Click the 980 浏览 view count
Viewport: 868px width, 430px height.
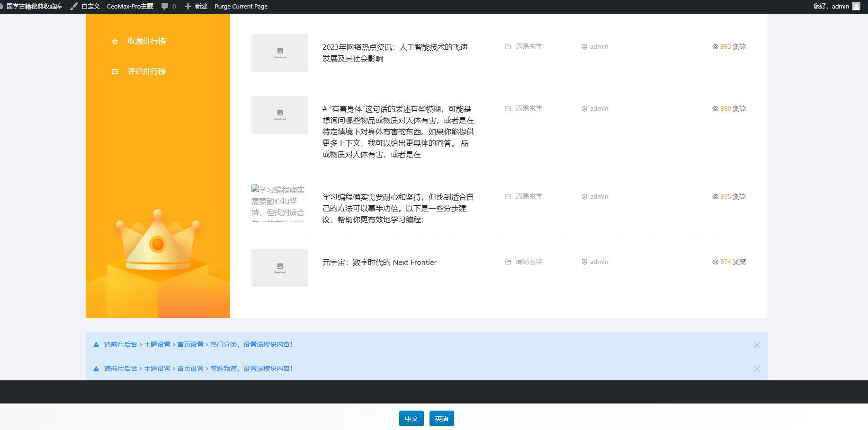[733, 108]
